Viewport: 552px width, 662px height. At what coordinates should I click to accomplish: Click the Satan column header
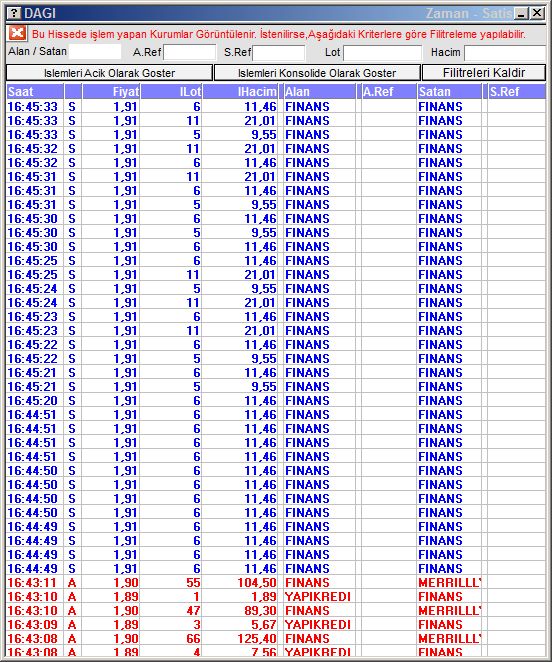click(449, 92)
